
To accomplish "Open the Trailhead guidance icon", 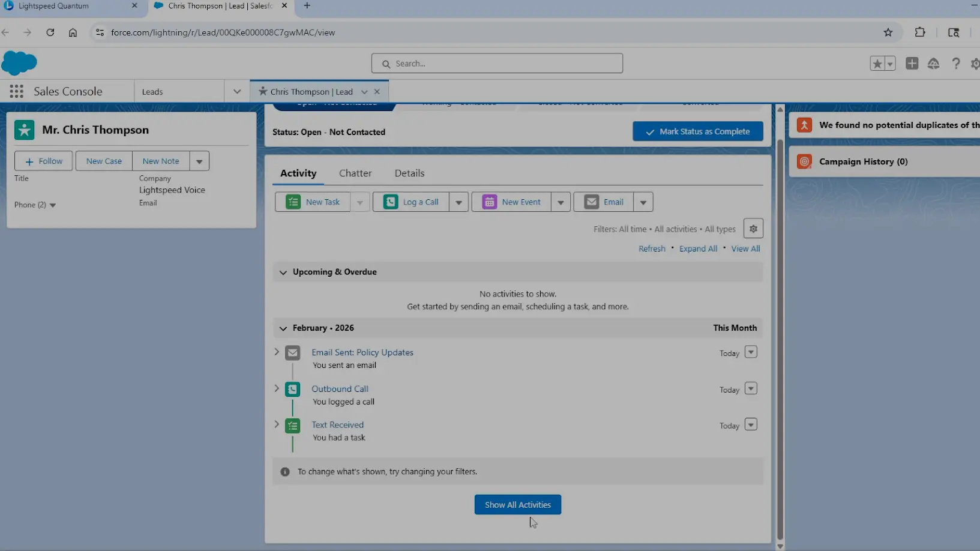I will coord(933,64).
